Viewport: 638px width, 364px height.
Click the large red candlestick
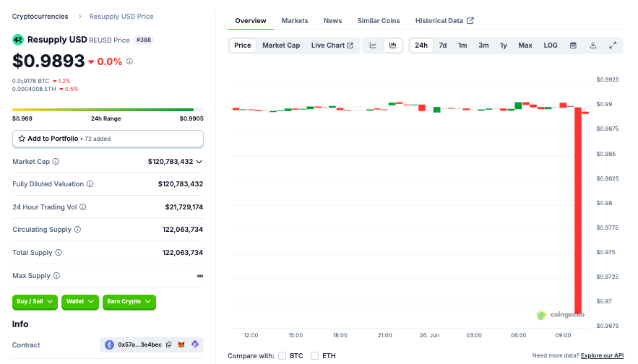578,209
